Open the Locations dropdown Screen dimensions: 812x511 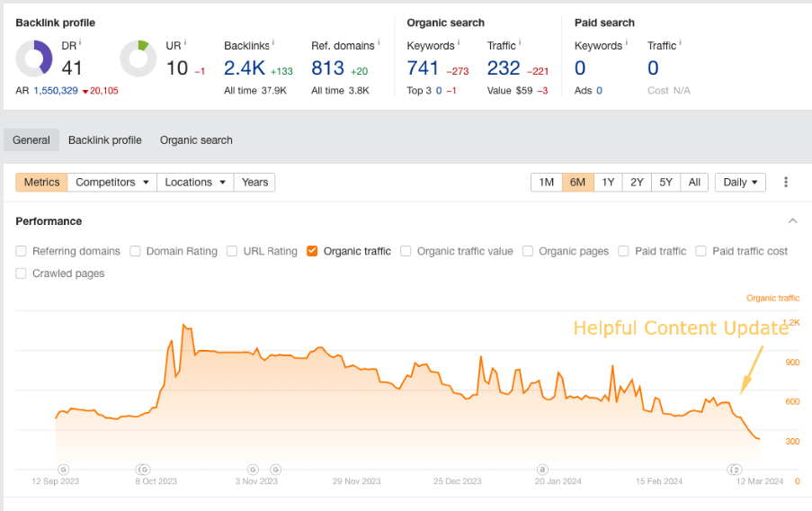[x=194, y=182]
